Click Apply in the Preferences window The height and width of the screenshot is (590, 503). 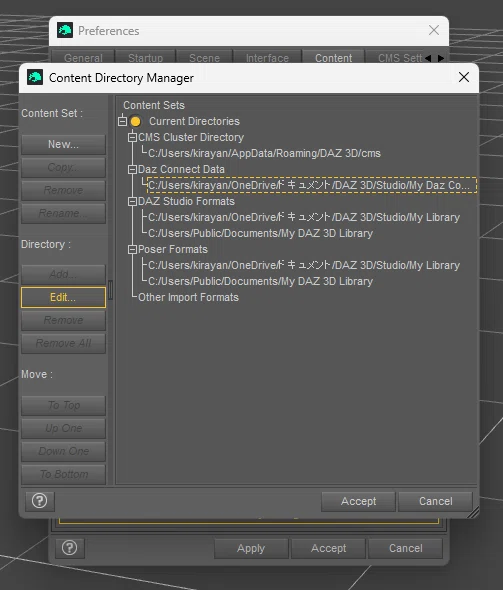click(x=251, y=548)
